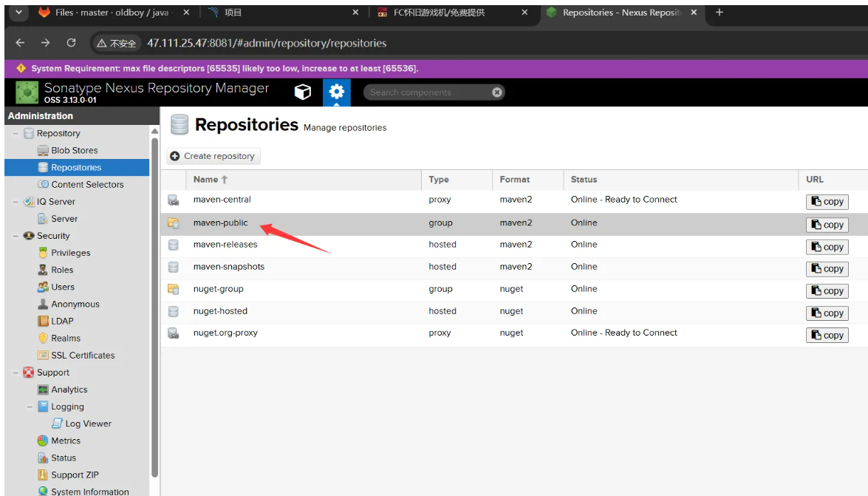
Task: Select Repositories in the sidebar
Action: (76, 167)
